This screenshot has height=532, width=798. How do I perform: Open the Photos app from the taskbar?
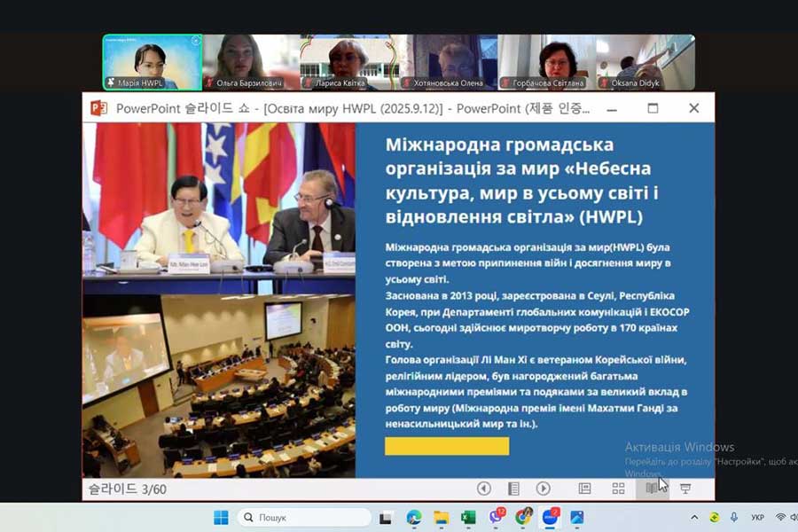pos(577,518)
